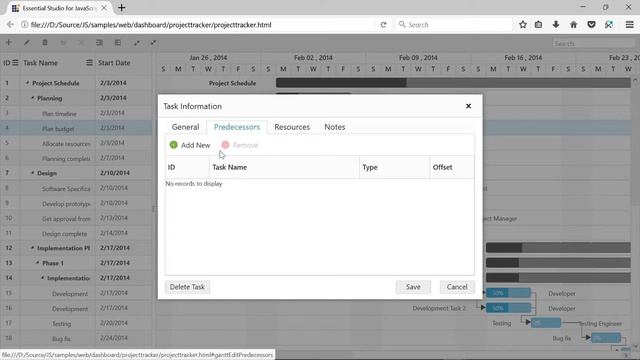Focus the Gantt toolbar Search field
The height and width of the screenshot is (360, 640).
593,43
